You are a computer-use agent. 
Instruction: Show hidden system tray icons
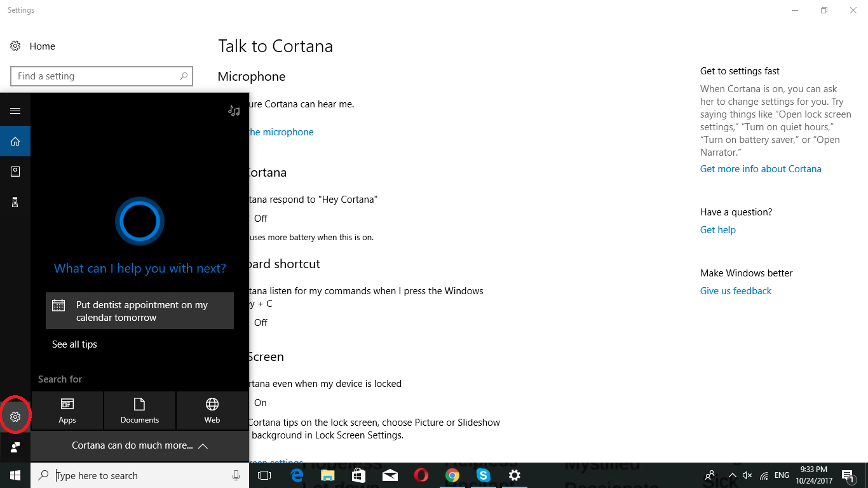point(732,475)
